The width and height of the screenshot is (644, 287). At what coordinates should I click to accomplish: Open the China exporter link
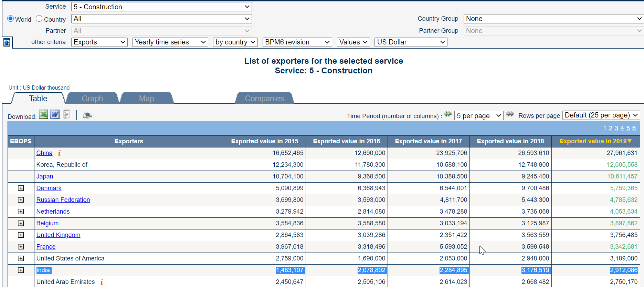coord(44,153)
